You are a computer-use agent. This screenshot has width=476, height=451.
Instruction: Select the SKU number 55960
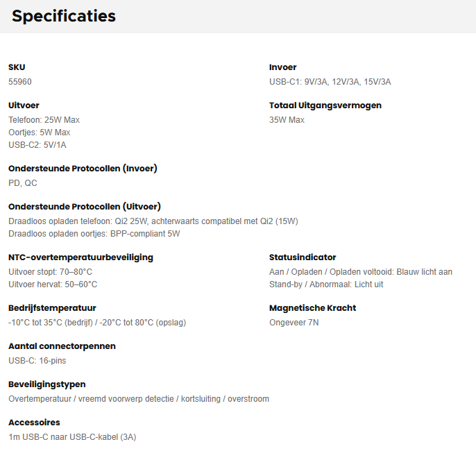20,82
